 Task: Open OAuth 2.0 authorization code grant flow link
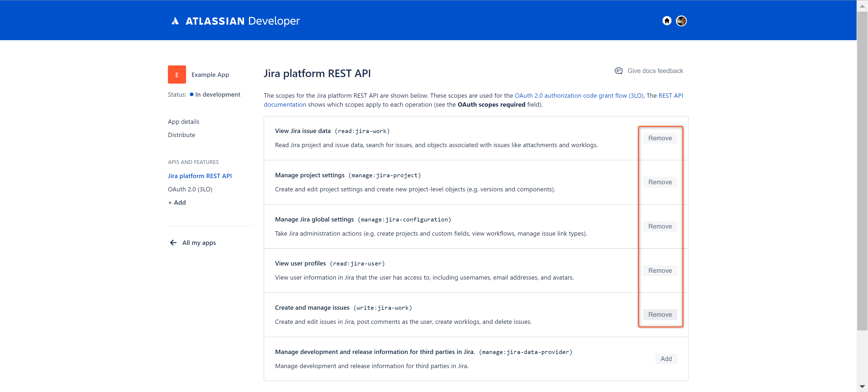tap(579, 96)
